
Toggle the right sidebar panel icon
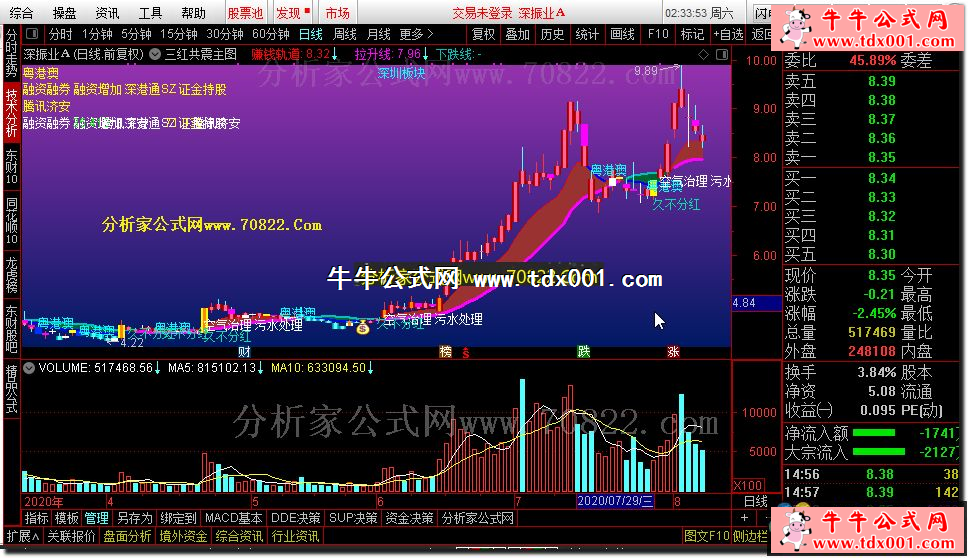pos(721,54)
